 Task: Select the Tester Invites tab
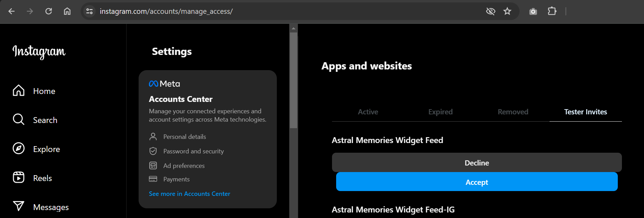[x=585, y=112]
